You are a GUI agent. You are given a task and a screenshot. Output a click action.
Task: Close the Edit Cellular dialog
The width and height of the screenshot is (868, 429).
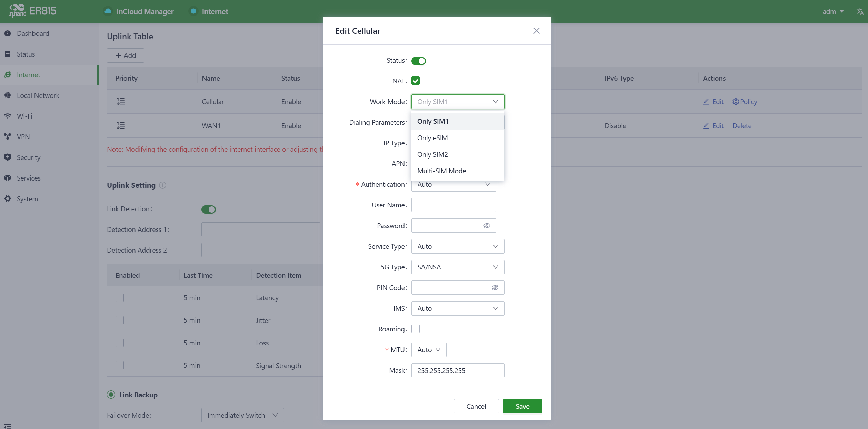[536, 31]
